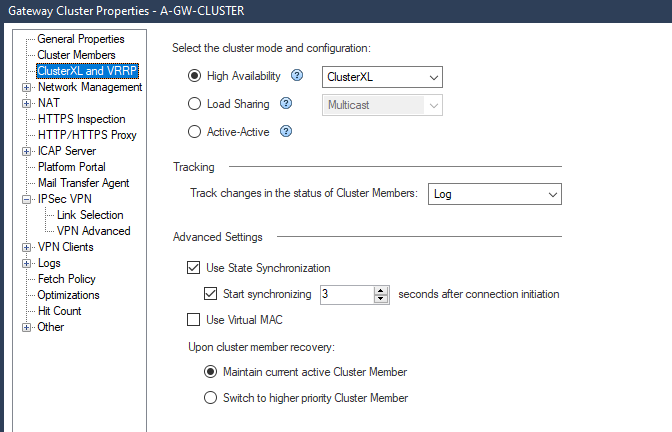
Task: Select Link Selection under IPSec VPN
Action: point(90,215)
